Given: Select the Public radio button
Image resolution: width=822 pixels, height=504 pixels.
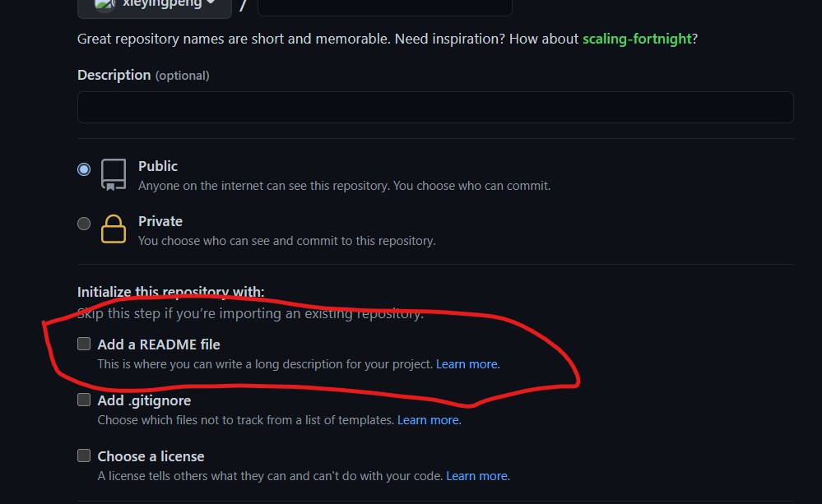Looking at the screenshot, I should (84, 169).
